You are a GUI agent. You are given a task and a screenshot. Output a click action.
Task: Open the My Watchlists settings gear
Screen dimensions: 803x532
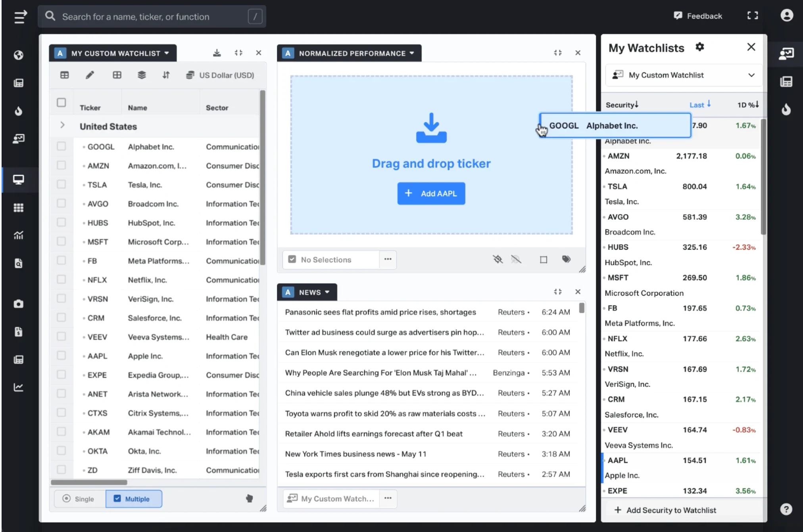pyautogui.click(x=700, y=47)
